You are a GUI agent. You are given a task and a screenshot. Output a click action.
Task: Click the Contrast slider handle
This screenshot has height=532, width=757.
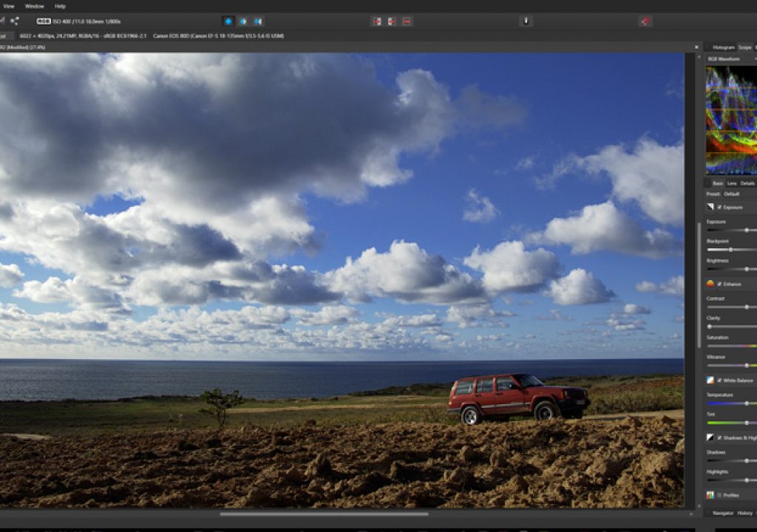pyautogui.click(x=747, y=307)
